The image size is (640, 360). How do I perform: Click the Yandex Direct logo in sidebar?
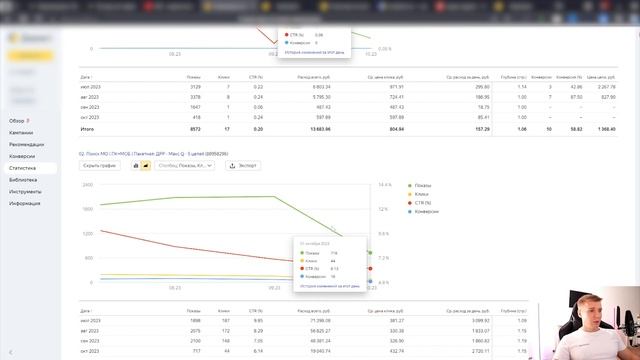31,38
